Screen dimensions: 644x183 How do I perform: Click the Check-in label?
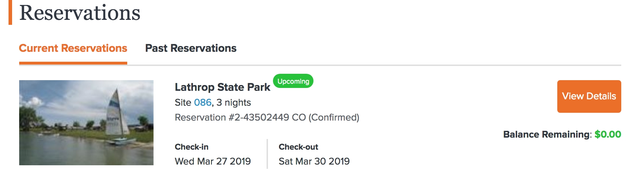click(x=192, y=147)
